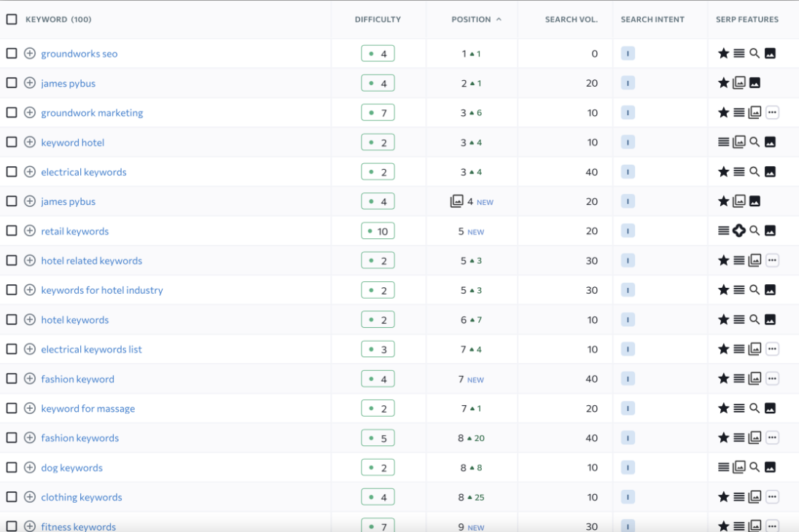
Task: Toggle sort arrow on Position column
Action: 499,20
